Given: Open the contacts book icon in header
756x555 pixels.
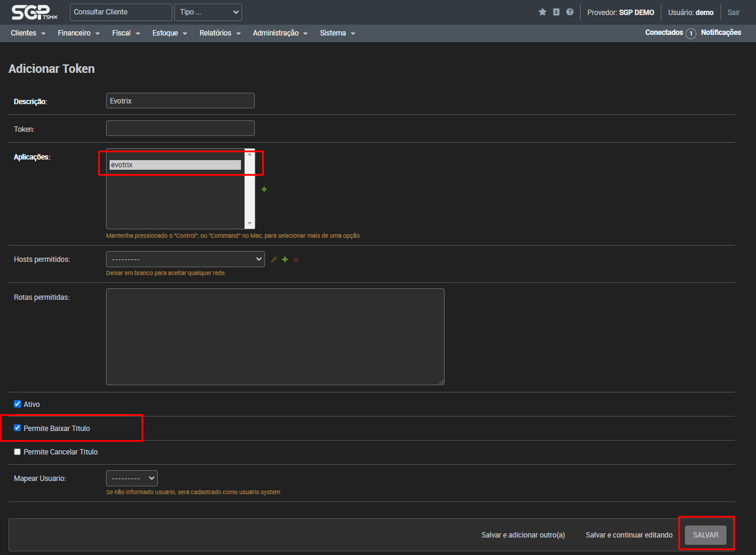Looking at the screenshot, I should coord(556,12).
